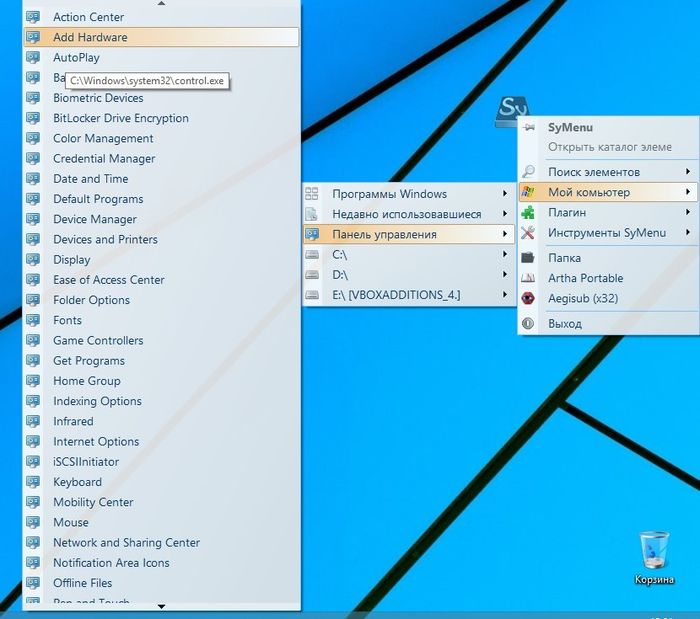Click the Artha Portable book icon
This screenshot has height=619, width=700.
pyautogui.click(x=529, y=278)
